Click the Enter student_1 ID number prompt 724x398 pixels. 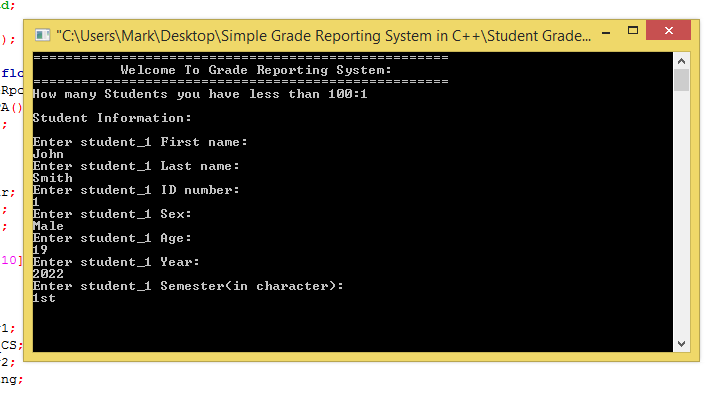click(x=136, y=190)
